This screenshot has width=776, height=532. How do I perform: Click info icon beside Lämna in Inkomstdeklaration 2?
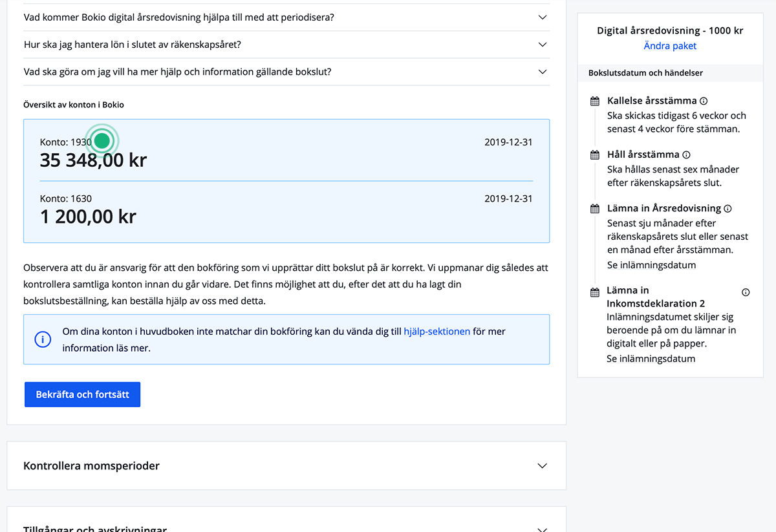(x=746, y=292)
